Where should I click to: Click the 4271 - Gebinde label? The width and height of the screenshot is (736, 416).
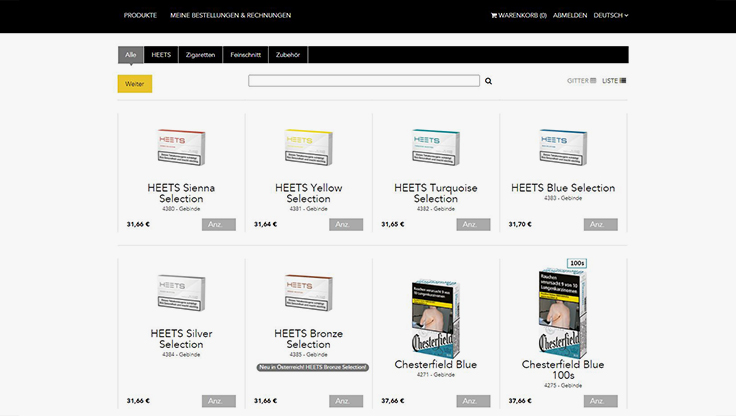(436, 375)
